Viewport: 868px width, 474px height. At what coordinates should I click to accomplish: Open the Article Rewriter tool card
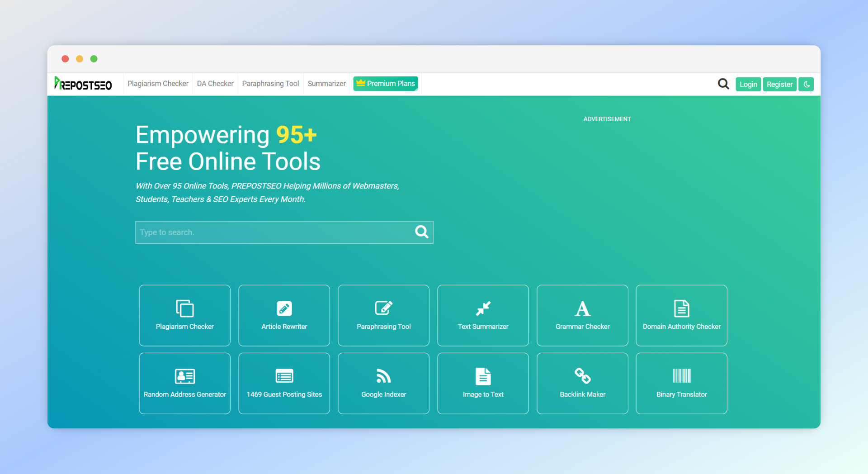tap(284, 315)
